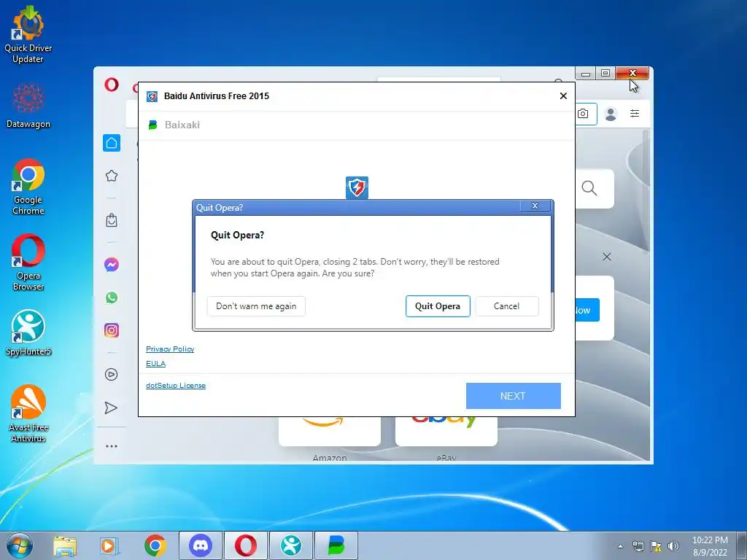Open My Flow arrow icon in sidebar
Image resolution: width=747 pixels, height=560 pixels.
111,408
